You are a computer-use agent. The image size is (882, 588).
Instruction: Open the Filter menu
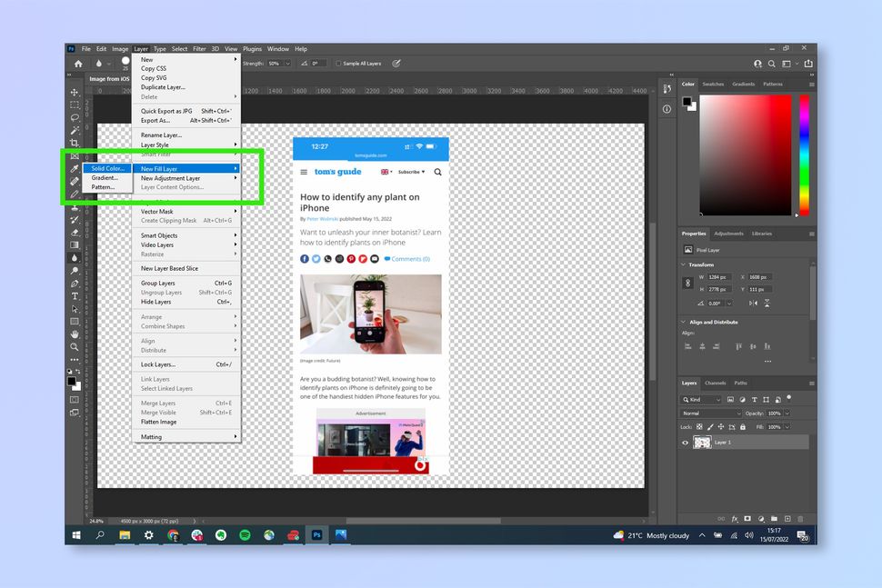[x=199, y=49]
